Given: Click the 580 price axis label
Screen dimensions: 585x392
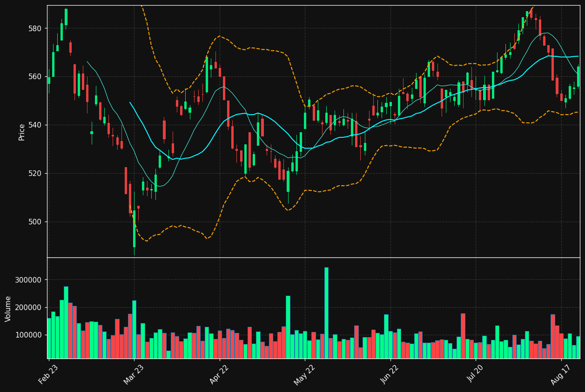Looking at the screenshot, I should 36,28.
